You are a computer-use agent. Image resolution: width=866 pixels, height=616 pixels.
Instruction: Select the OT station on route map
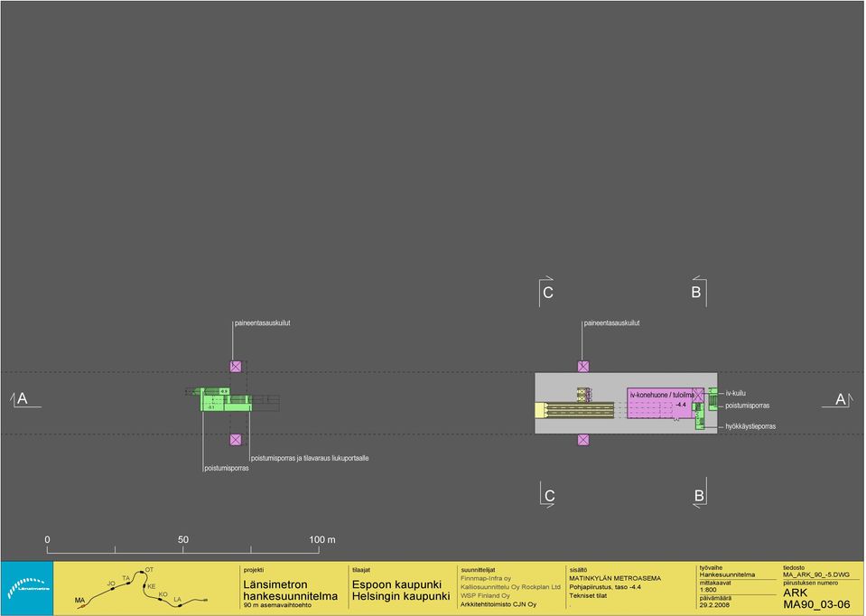tap(142, 573)
